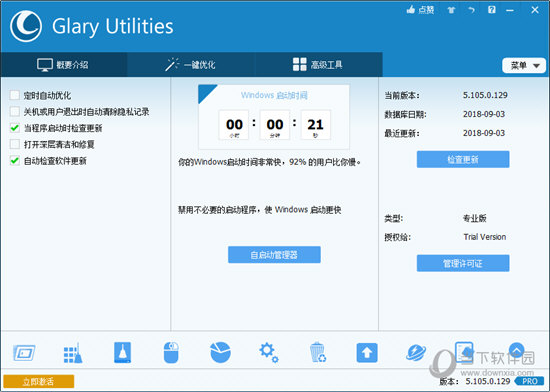Click the 检查更新 button
Image resolution: width=550 pixels, height=392 pixels.
coord(463,160)
